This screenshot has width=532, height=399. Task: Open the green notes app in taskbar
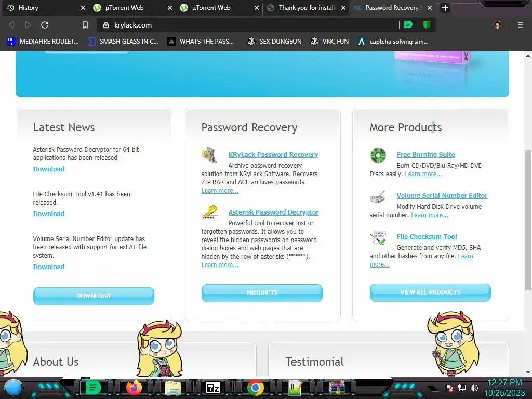pyautogui.click(x=93, y=388)
